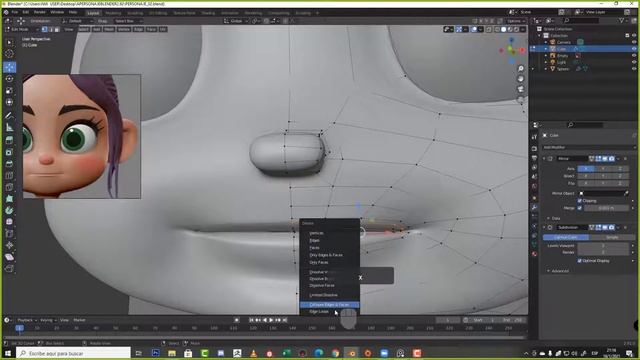Activate the Move tool in left toolbar
Image resolution: width=640 pixels, height=360 pixels.
pos(9,67)
